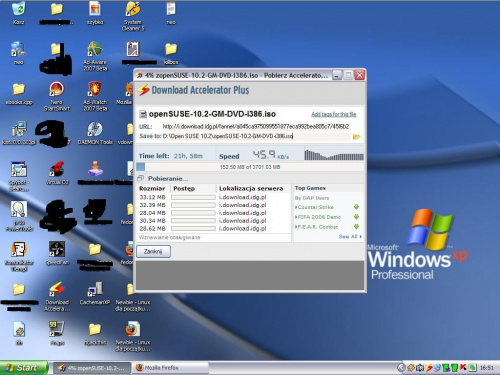Screen dimensions: 500x375
Task: Open the Kosz recycle bin icon
Action: pyautogui.click(x=18, y=13)
